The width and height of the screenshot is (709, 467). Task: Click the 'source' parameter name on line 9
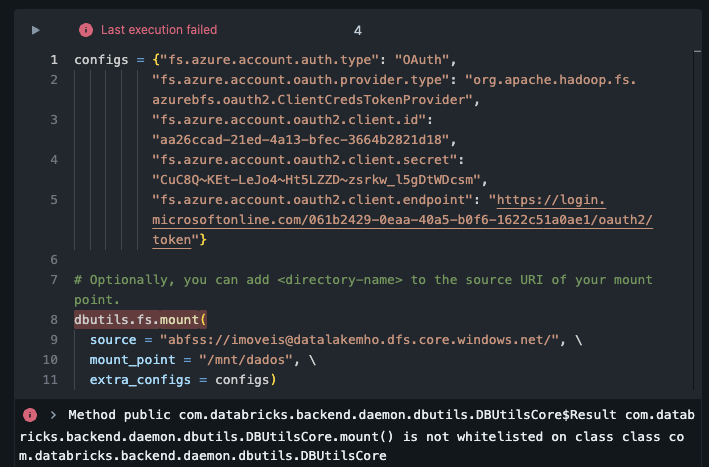click(113, 340)
